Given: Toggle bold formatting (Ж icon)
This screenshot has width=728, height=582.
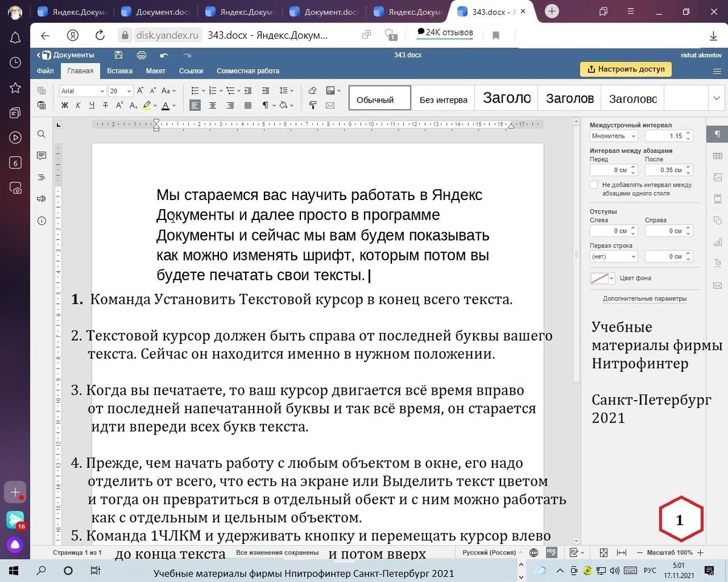Looking at the screenshot, I should [x=64, y=105].
